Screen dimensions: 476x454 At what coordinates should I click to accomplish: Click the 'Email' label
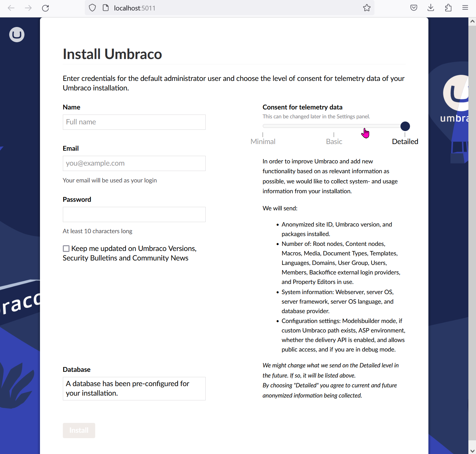coord(71,148)
